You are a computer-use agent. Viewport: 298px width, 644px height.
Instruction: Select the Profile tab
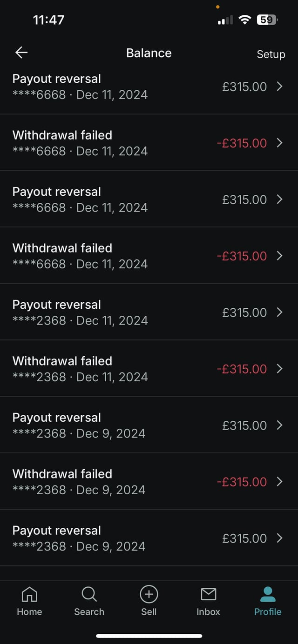(x=268, y=601)
